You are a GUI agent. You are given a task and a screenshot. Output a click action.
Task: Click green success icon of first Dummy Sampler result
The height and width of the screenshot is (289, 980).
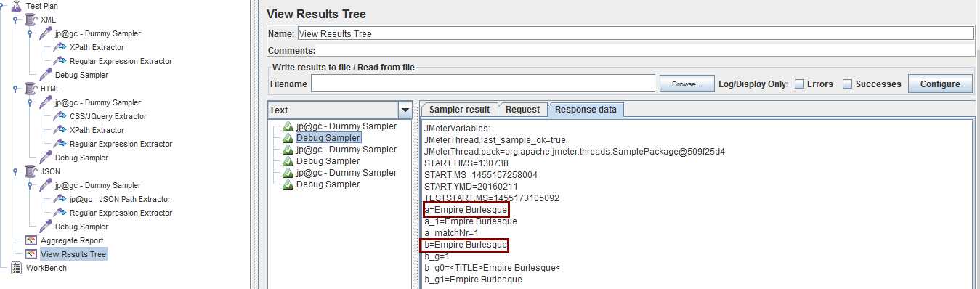click(x=288, y=126)
